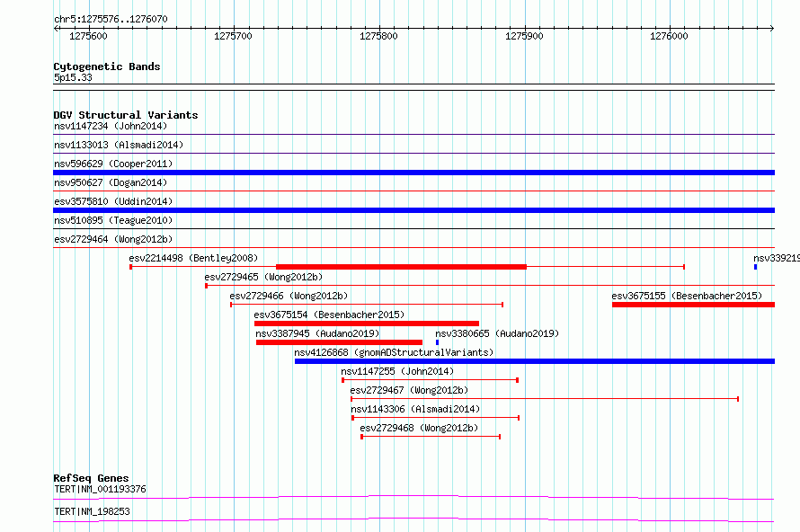Click the 1275600 ruler position label
The height and width of the screenshot is (532, 800).
(88, 36)
